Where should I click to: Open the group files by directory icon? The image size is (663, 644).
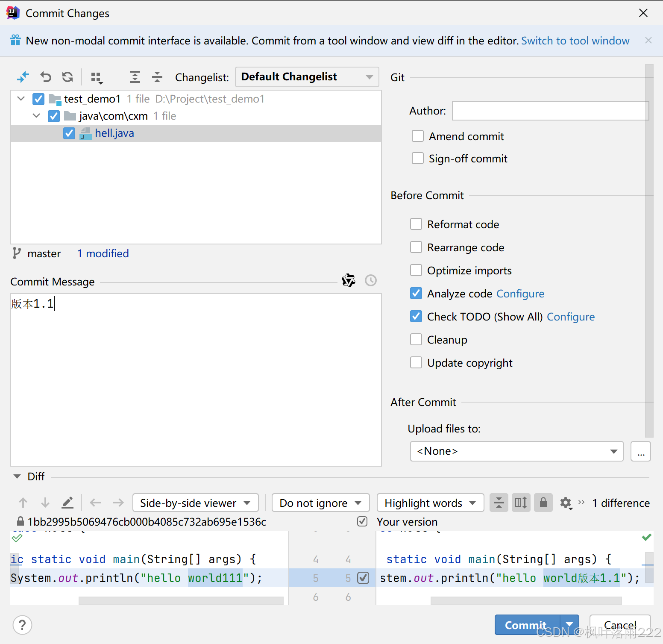[96, 77]
